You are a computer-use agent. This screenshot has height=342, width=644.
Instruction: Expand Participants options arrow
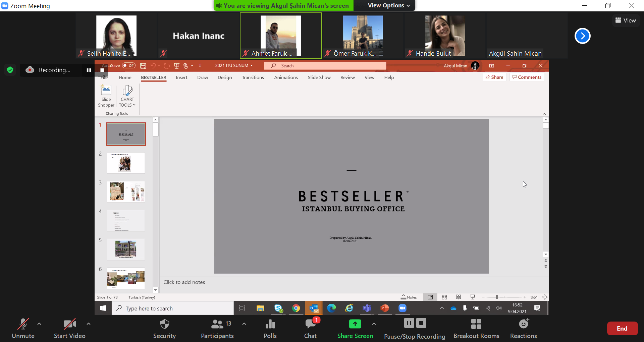(244, 324)
